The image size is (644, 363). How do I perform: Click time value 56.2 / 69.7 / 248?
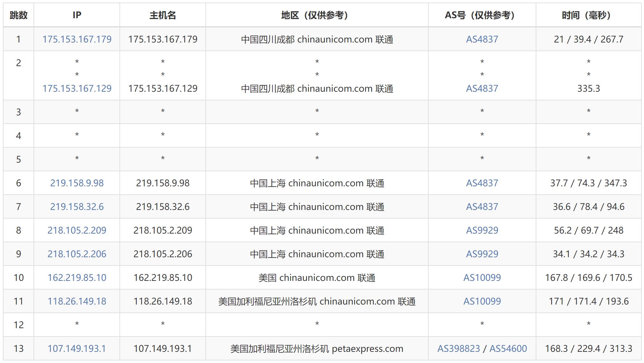click(x=589, y=230)
